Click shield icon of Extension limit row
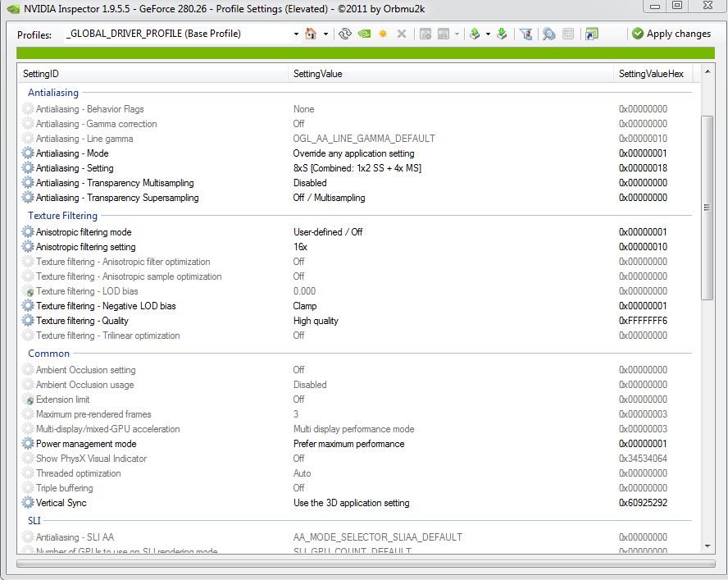 [x=29, y=400]
